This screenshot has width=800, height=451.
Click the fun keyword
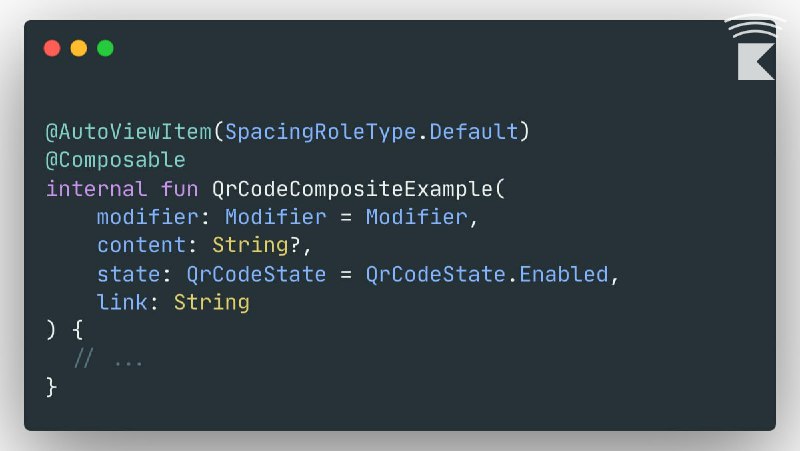pyautogui.click(x=180, y=189)
